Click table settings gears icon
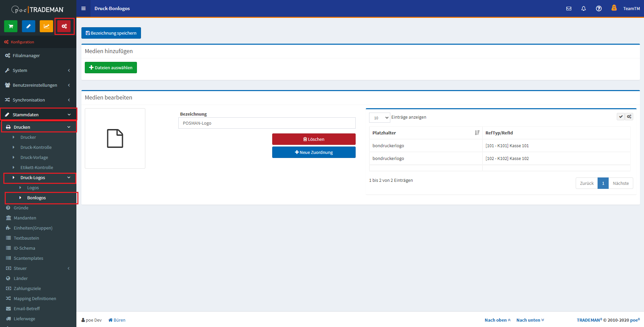Viewport: 644px width, 327px height. click(x=629, y=117)
